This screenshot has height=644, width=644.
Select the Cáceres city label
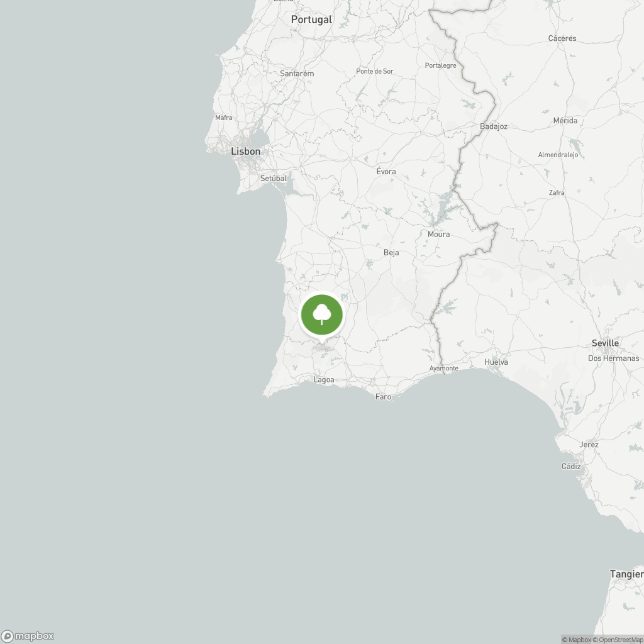pos(562,38)
